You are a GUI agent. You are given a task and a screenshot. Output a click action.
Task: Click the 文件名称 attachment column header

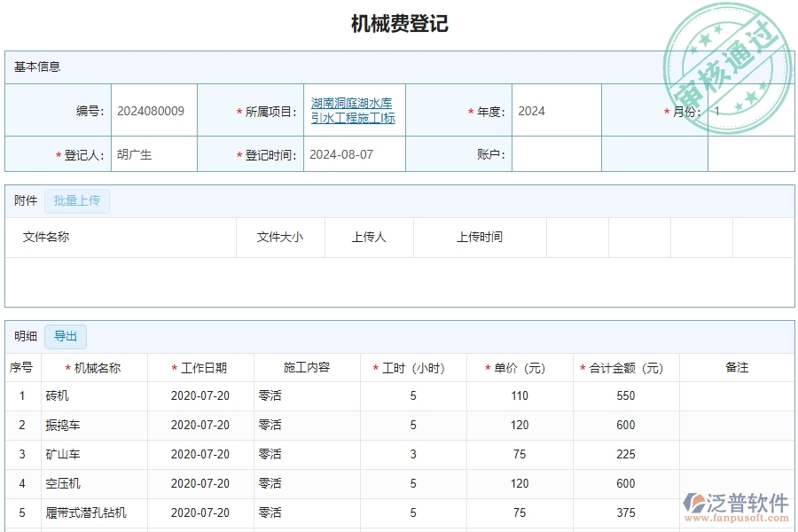click(x=46, y=237)
